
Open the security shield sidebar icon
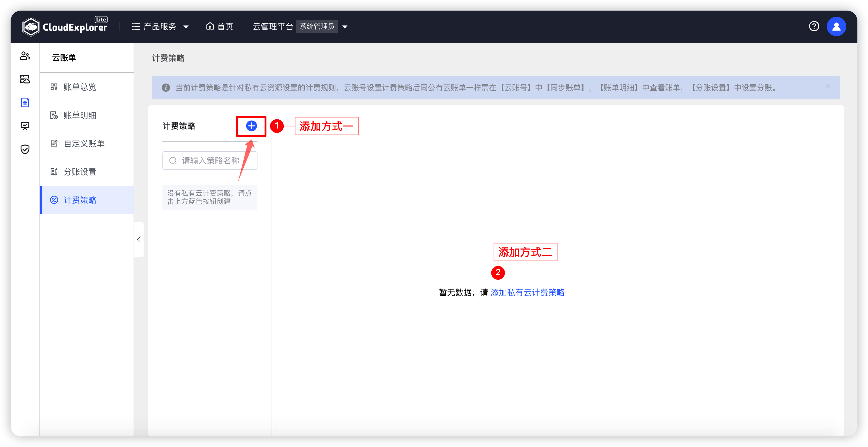[x=25, y=149]
